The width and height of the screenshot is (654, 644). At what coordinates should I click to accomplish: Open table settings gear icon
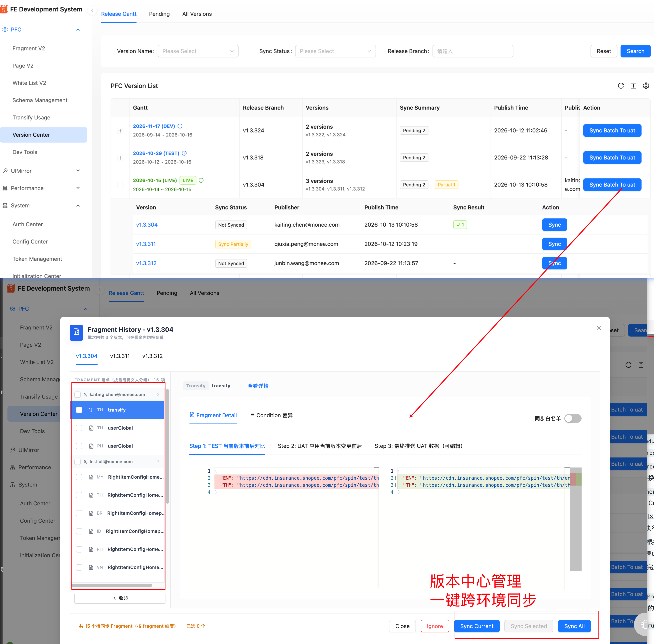coord(646,86)
